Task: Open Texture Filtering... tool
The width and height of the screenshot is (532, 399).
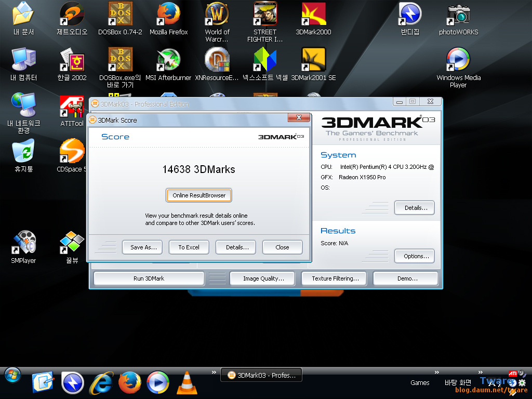Action: pos(334,278)
